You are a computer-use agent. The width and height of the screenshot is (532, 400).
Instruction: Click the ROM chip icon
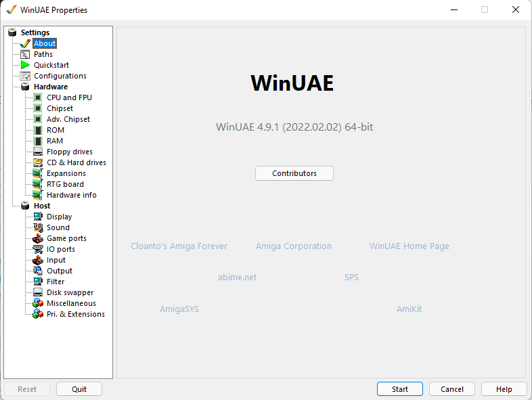(39, 130)
